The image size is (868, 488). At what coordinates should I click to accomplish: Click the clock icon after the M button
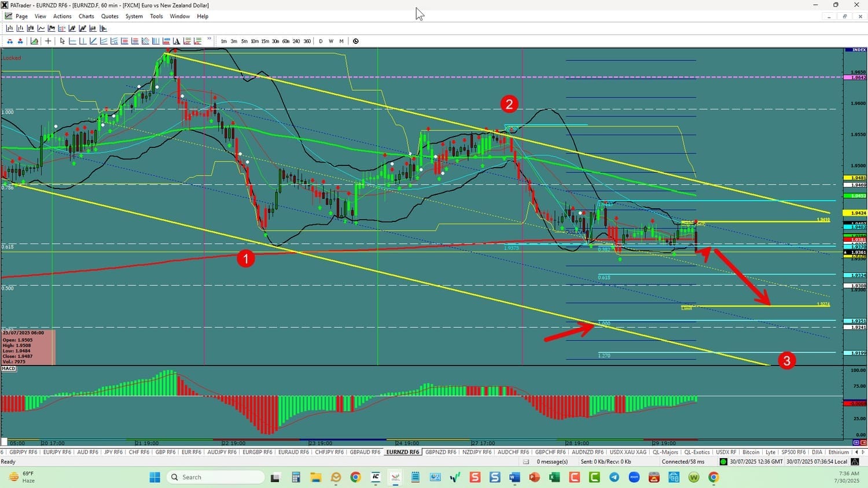(356, 41)
